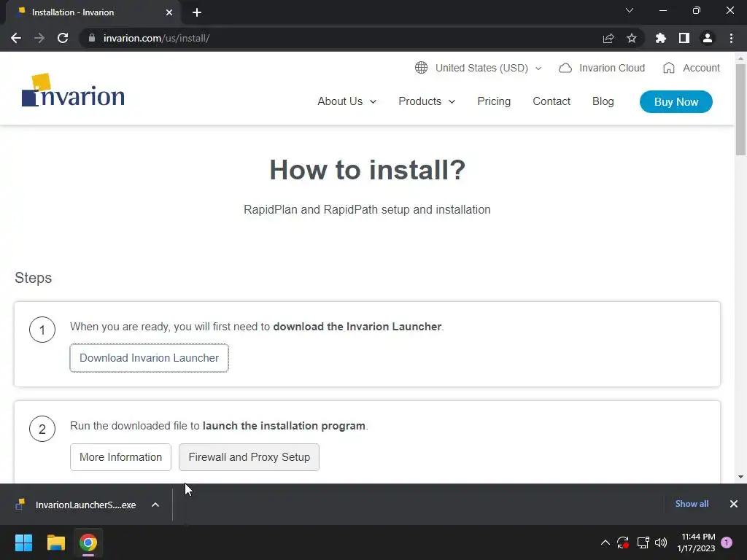Click the sync status tray icon
The width and height of the screenshot is (747, 560).
[x=623, y=542]
